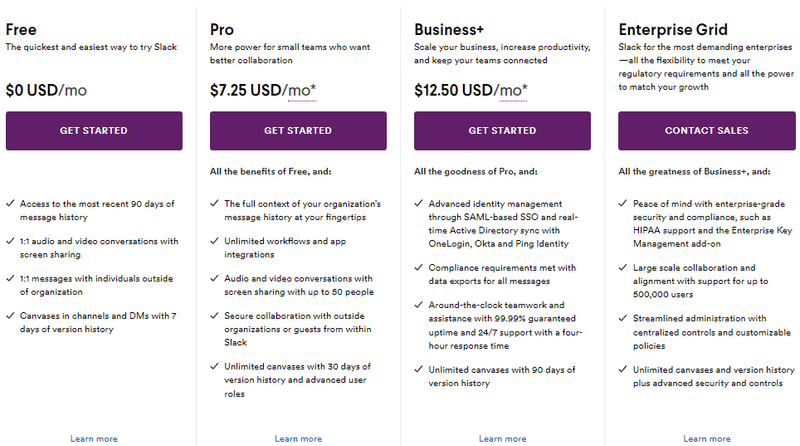The width and height of the screenshot is (800, 446).
Task: Open Learn more link under Free plan
Action: 94,438
